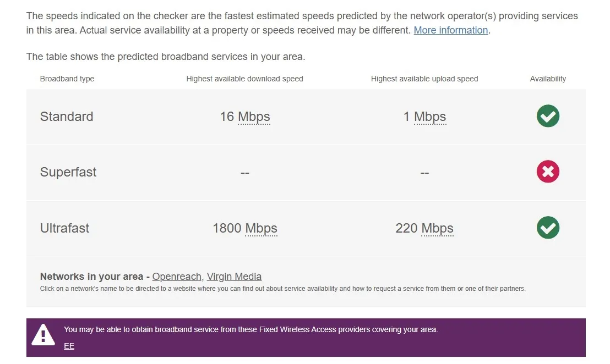
Task: Click the Standard availability green checkmark icon
Action: click(548, 116)
